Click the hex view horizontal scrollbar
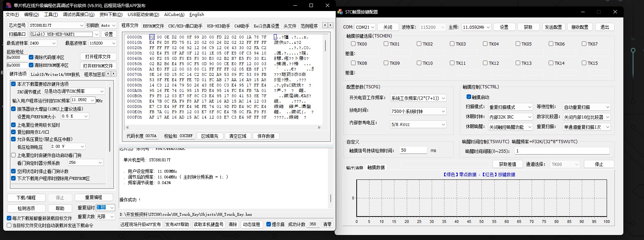644x240 pixels. [x=223, y=127]
